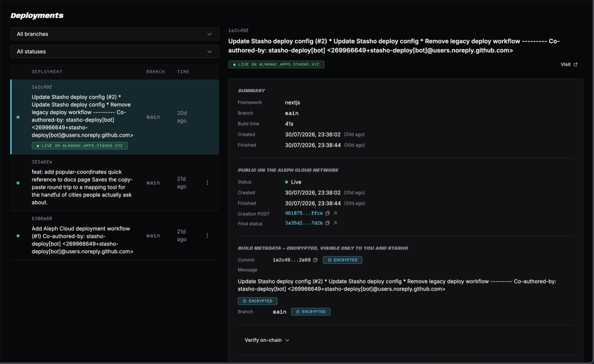Copy the commit hash 1e2c49...2e69
The width and height of the screenshot is (594, 364).
315,260
